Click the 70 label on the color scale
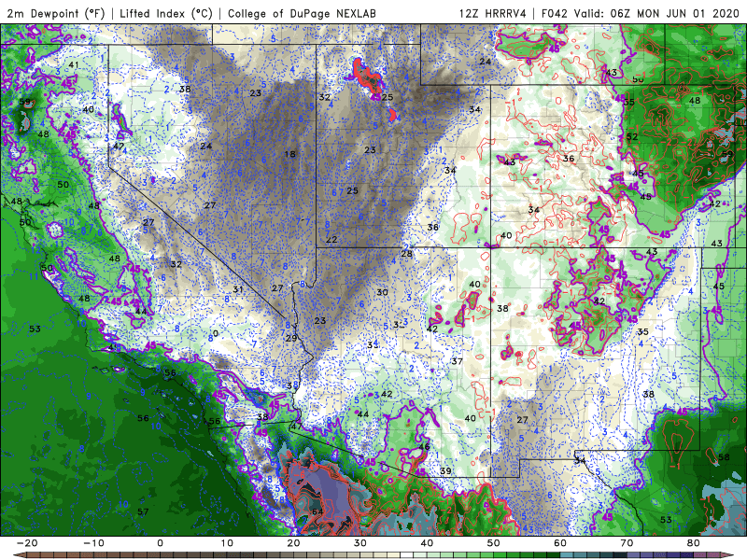Viewport: 747px width, 560px height. (627, 543)
